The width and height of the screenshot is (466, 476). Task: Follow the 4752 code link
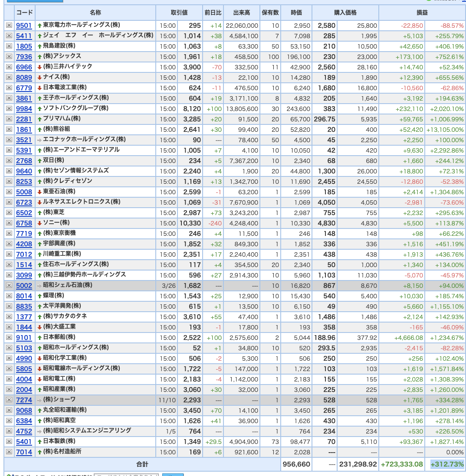(x=24, y=431)
